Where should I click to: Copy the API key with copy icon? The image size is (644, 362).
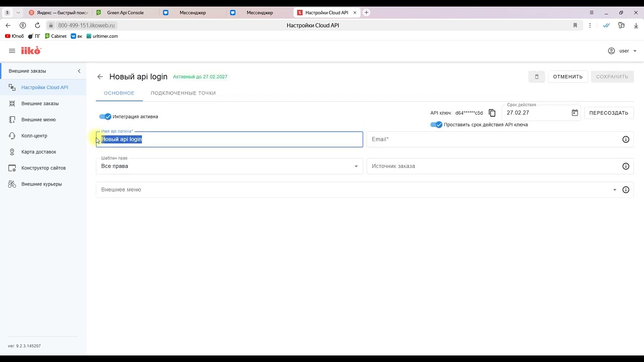click(492, 113)
